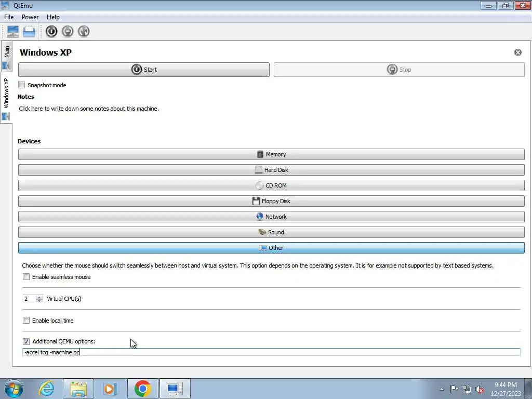Screen dimensions: 532x399
Task: Click the network tray icon
Action: coord(467,389)
